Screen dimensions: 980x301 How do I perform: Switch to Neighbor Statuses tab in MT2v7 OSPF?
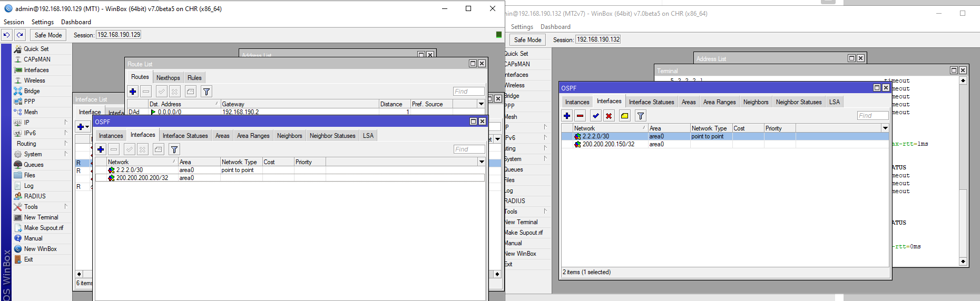tap(799, 102)
